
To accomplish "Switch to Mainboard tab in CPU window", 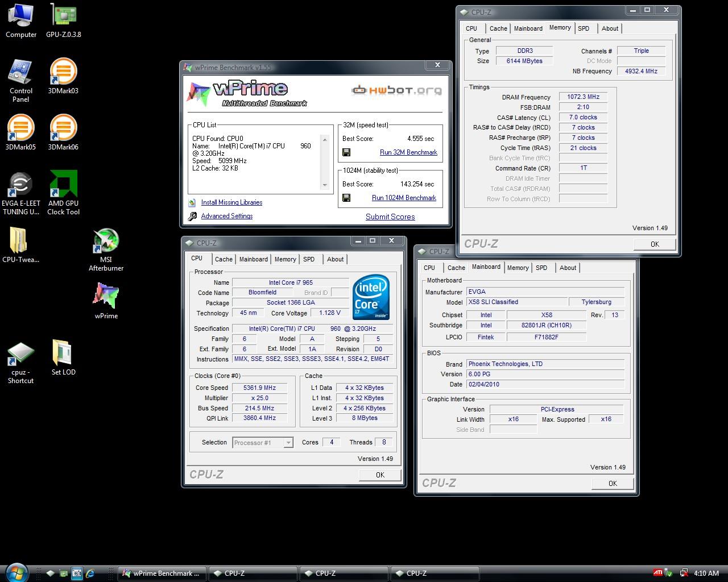I will tap(253, 259).
